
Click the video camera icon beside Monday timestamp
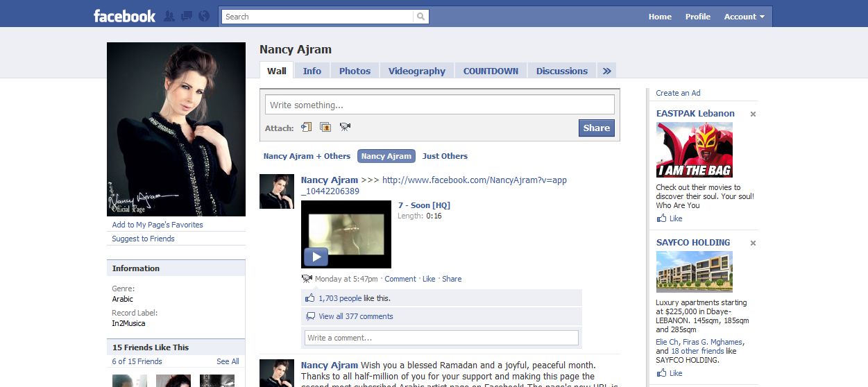pos(307,279)
